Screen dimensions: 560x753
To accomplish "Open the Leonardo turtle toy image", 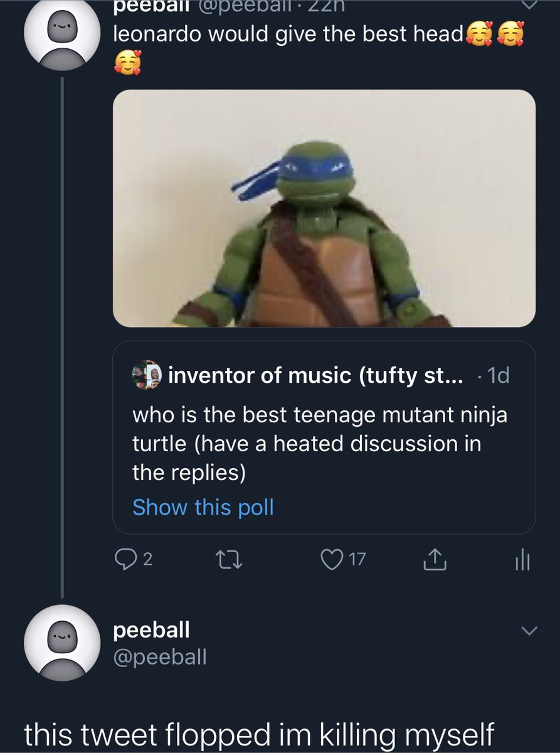I will pyautogui.click(x=324, y=208).
